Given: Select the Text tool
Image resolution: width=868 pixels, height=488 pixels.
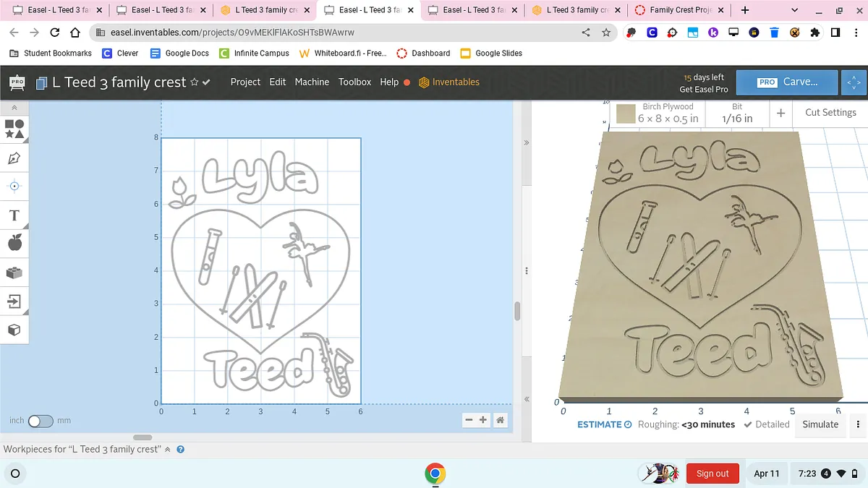Looking at the screenshot, I should tap(14, 215).
